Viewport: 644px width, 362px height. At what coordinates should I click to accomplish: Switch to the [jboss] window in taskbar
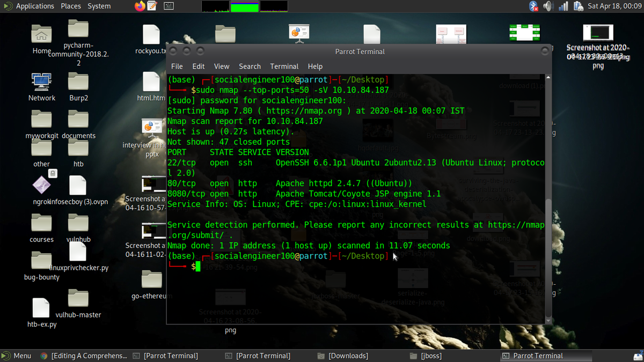pyautogui.click(x=426, y=356)
